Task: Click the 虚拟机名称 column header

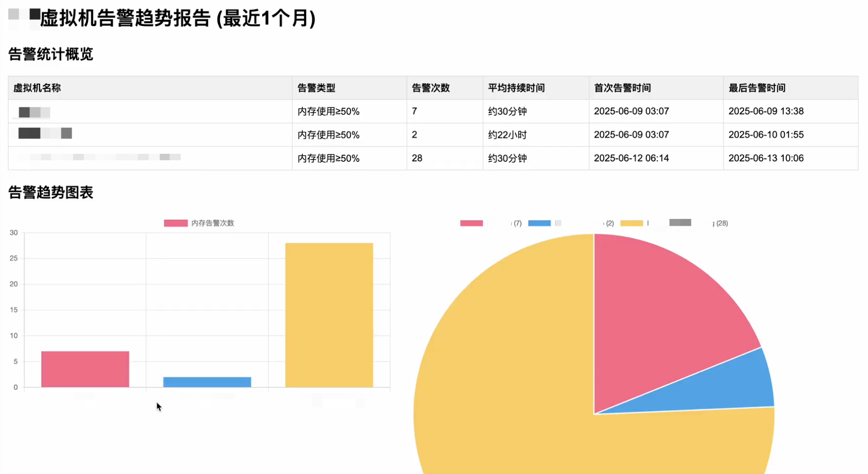Action: coord(37,88)
